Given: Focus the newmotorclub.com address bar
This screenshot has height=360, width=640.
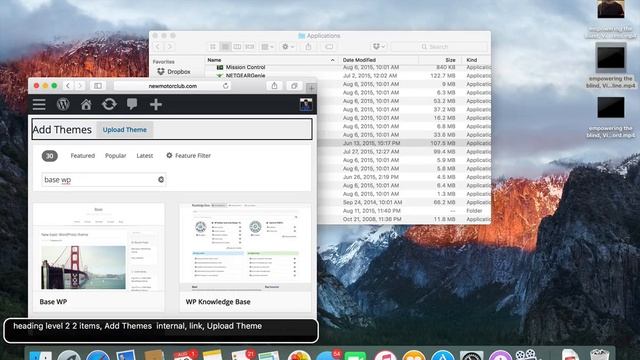Looking at the screenshot, I should 172,86.
